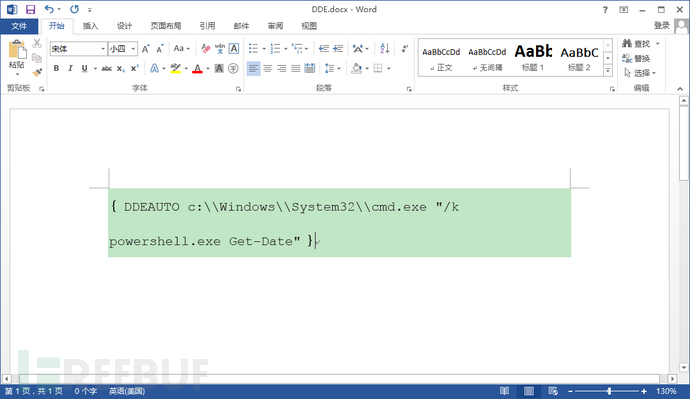Image resolution: width=690 pixels, height=399 pixels.
Task: Click the Select button
Action: point(640,73)
